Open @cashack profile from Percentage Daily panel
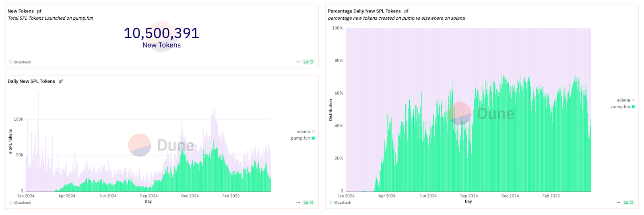This screenshot has height=215, width=644. (x=340, y=203)
